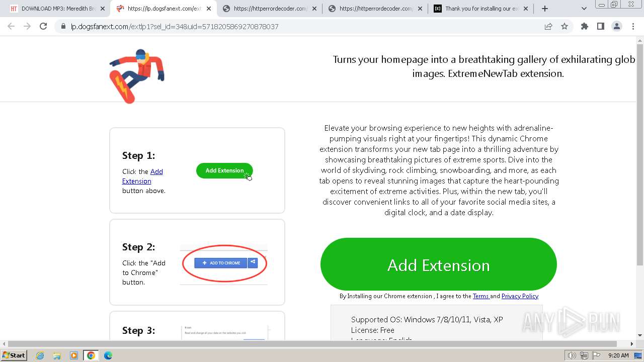Open the Chrome three-dot menu

click(x=633, y=27)
